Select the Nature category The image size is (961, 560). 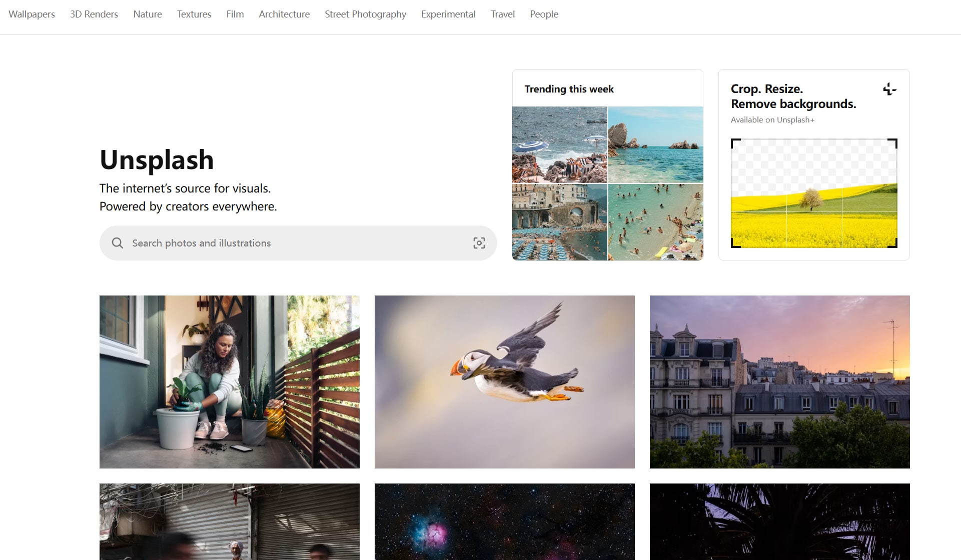pyautogui.click(x=148, y=14)
